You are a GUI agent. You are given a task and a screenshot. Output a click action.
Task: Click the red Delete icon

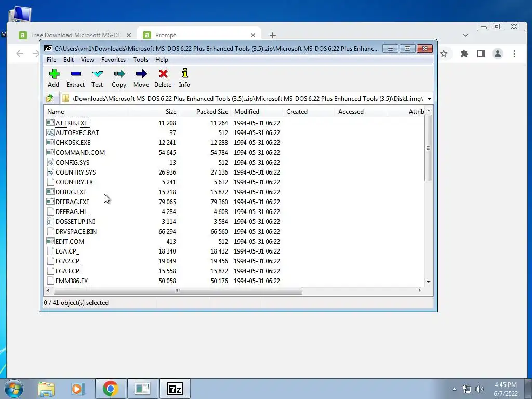163,74
